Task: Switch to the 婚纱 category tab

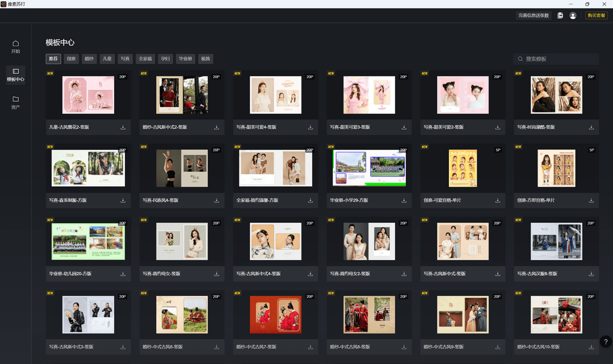Action: pos(89,58)
